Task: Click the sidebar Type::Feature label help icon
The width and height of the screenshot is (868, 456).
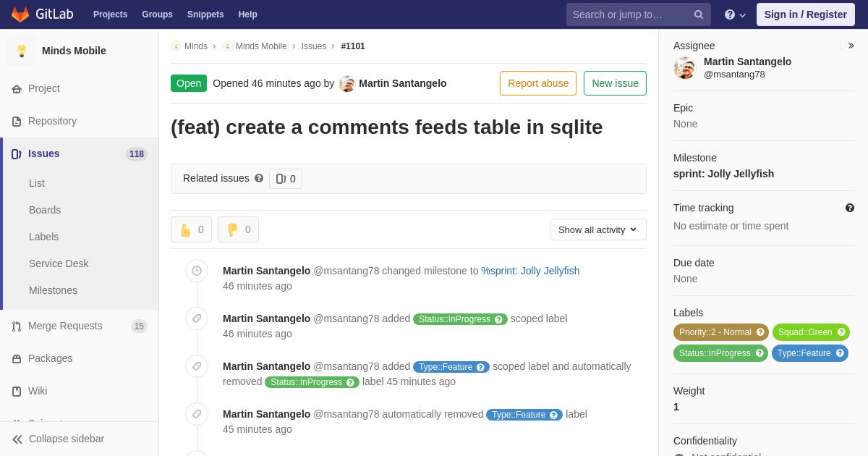Action: (x=840, y=353)
